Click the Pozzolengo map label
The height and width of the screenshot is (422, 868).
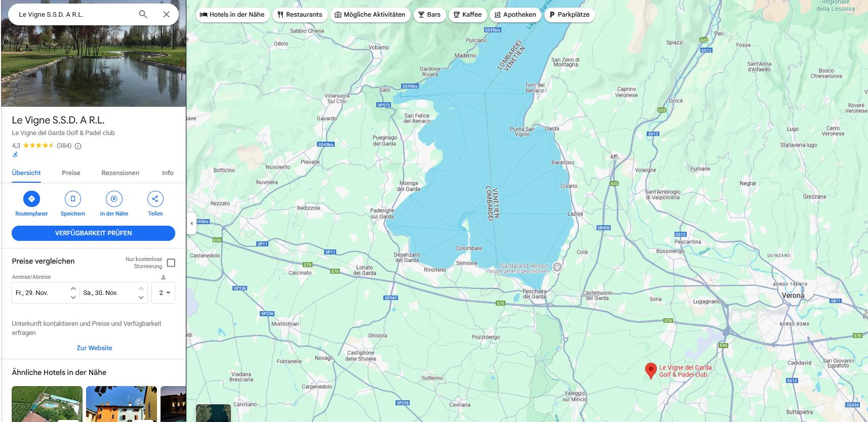tap(486, 336)
